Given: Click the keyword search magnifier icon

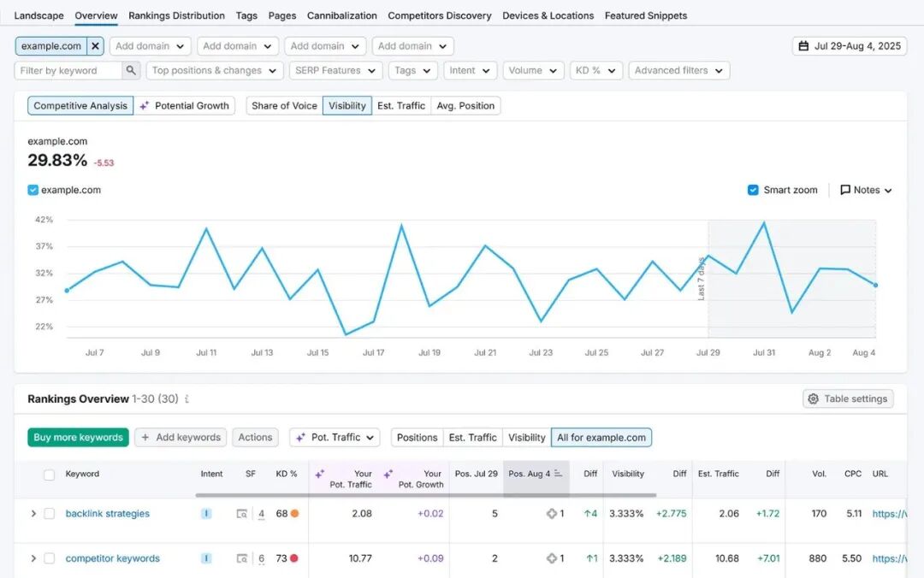Looking at the screenshot, I should coord(131,70).
